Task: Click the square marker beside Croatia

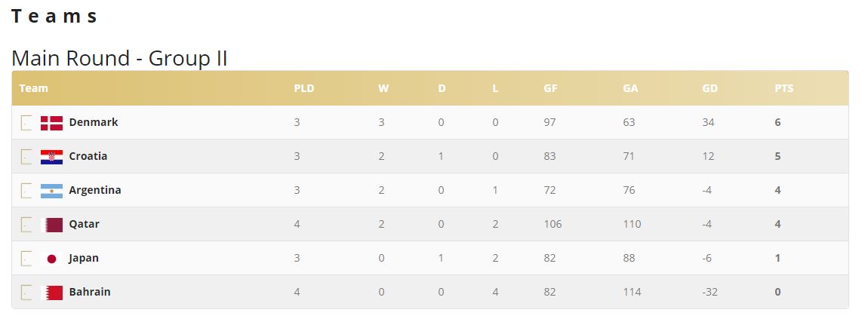Action: [26, 157]
